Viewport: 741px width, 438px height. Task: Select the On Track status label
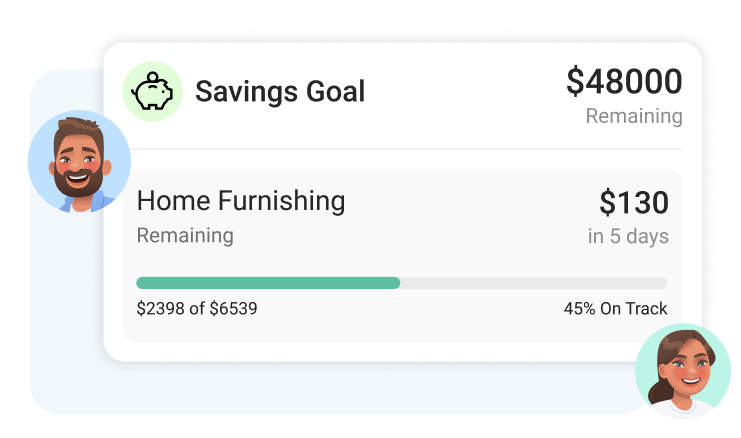click(633, 309)
